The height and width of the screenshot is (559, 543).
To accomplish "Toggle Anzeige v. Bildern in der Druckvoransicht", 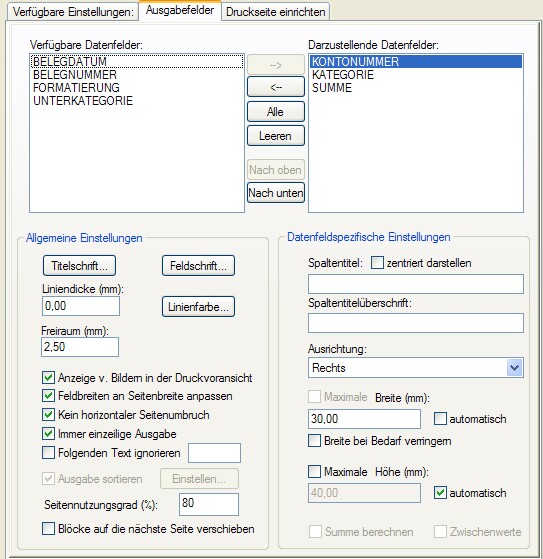I will [48, 377].
